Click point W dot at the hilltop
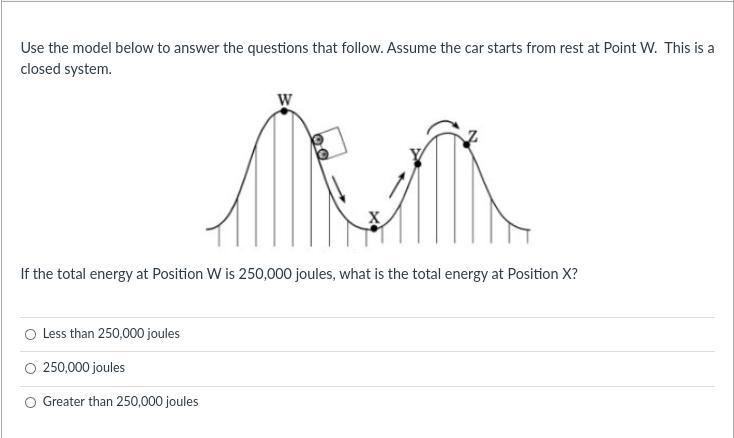734x438 pixels. pos(285,111)
